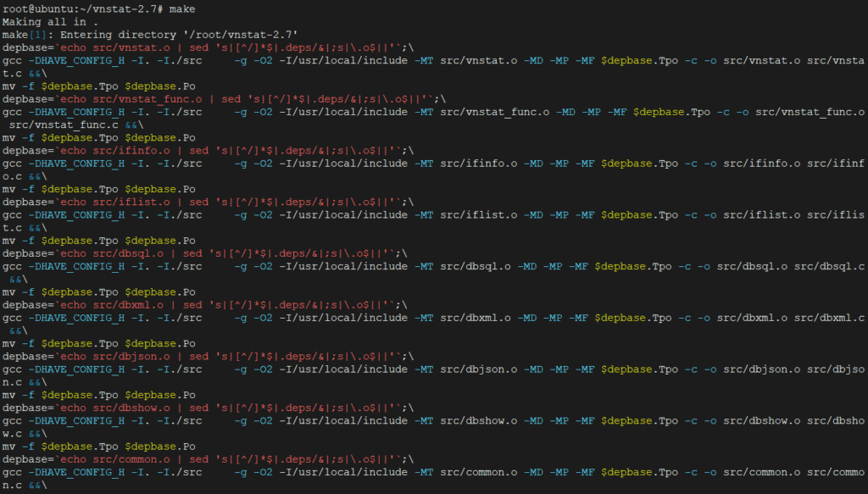Screen dimensions: 868x494
Task: Click the 'Making all in .' line
Action: pyautogui.click(x=50, y=22)
